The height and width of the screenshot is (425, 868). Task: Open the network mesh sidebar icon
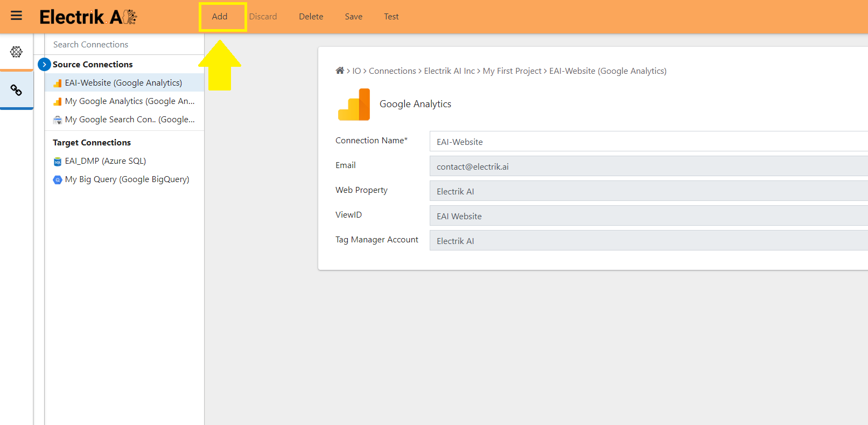click(16, 52)
